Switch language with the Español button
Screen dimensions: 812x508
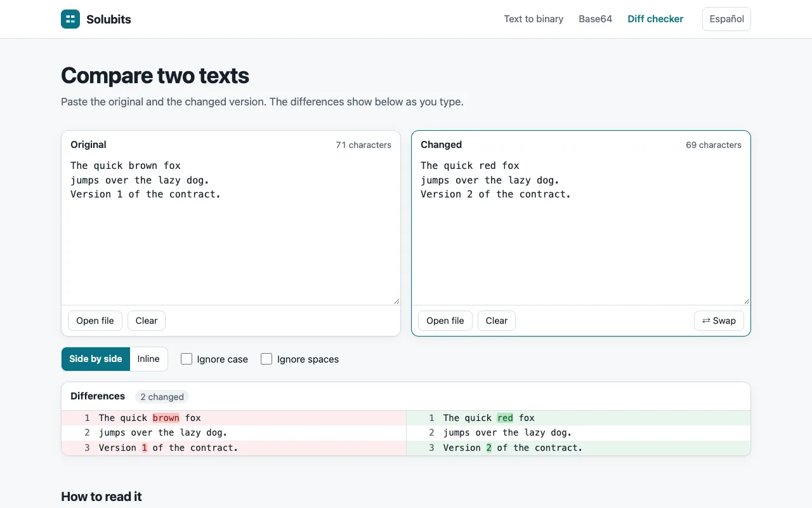coord(726,19)
